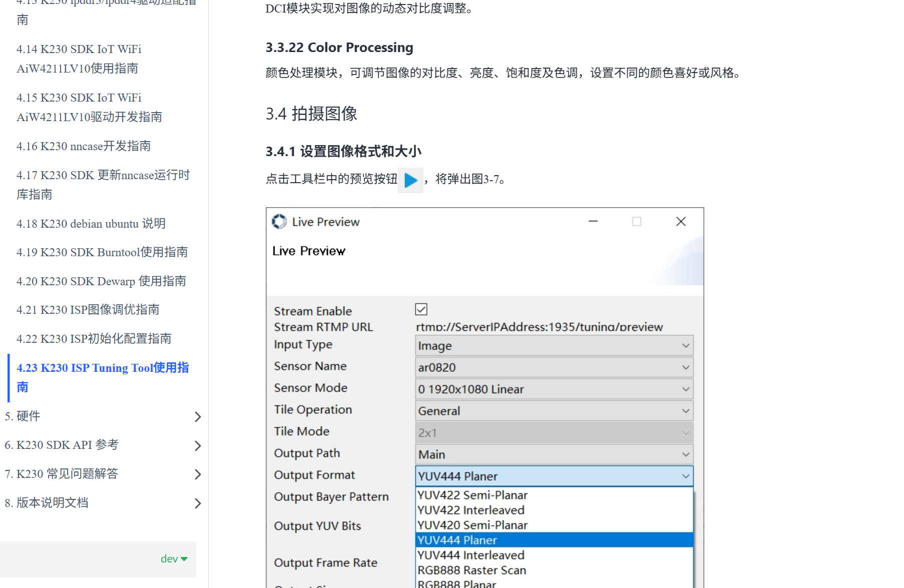Expand the 硬件 sidebar section
Screen dimensions: 904x588
(198, 417)
